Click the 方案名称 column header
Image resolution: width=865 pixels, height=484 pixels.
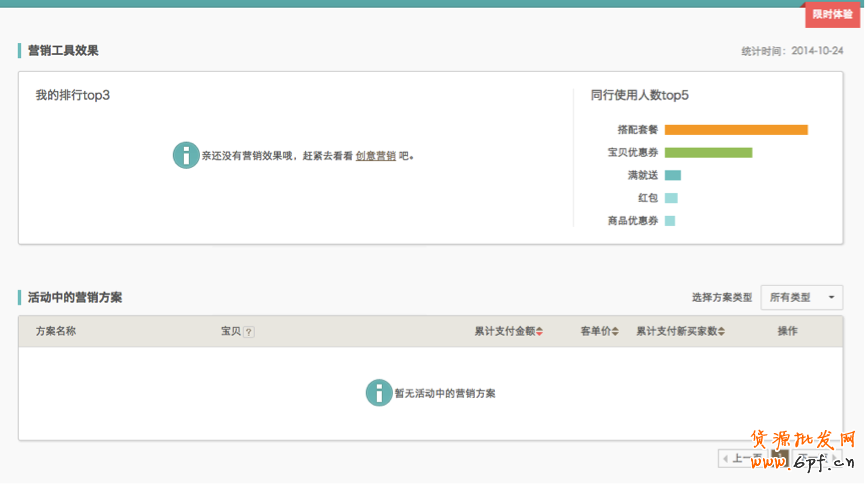(56, 331)
